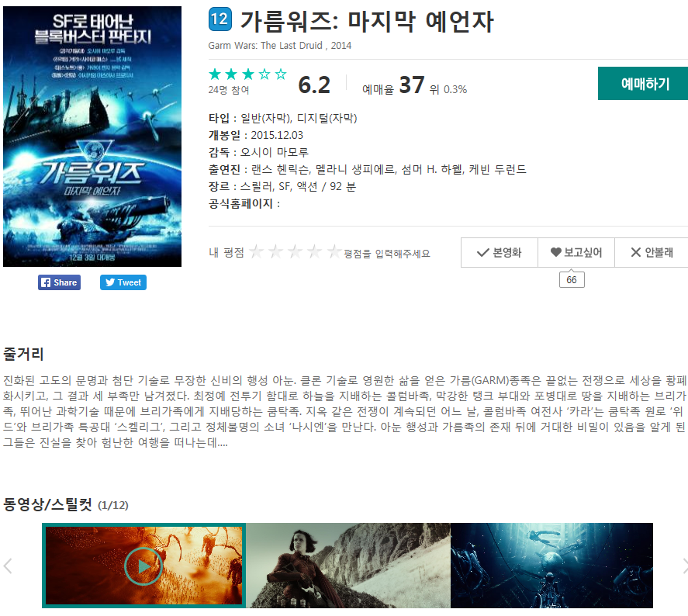Click the green average star rating
Viewport: 688px width, 616px height.
point(247,74)
